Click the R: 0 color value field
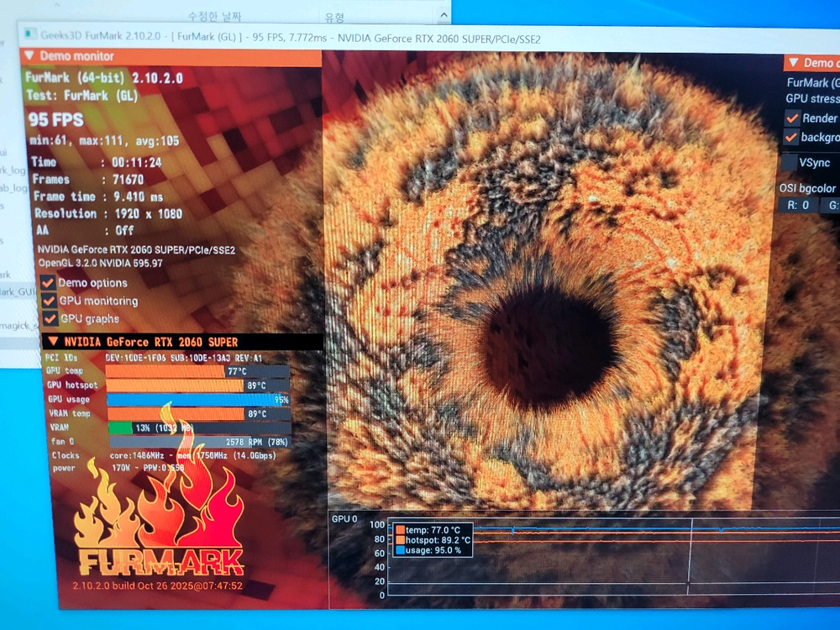840x630 pixels. tap(799, 205)
